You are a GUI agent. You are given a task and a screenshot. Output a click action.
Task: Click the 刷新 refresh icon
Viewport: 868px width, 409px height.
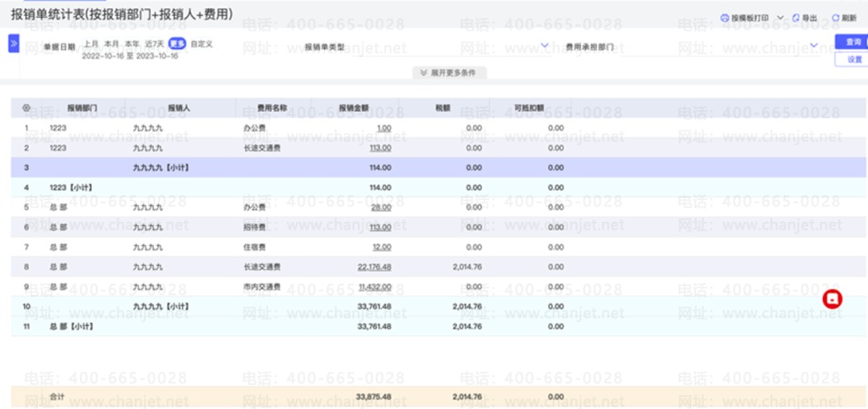[835, 18]
